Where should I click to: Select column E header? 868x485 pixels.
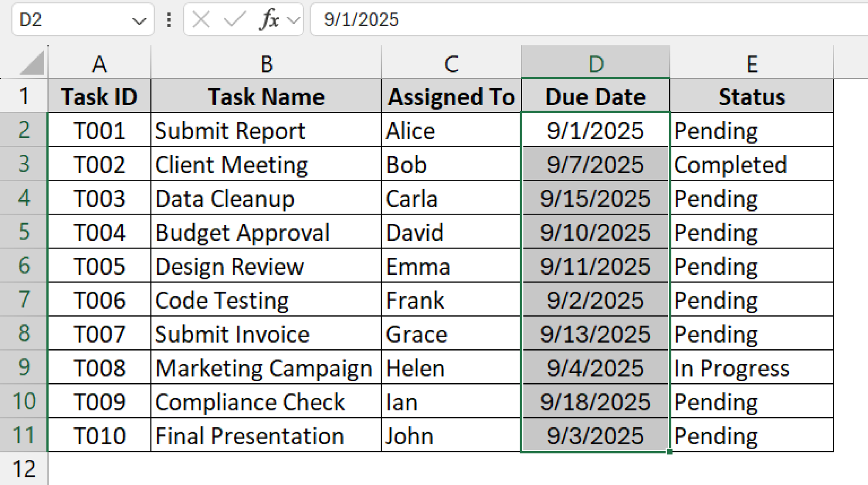point(751,64)
